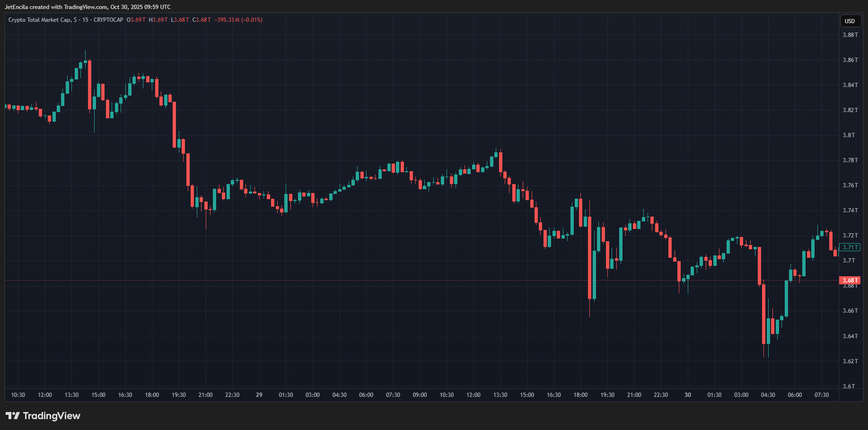Click the −395.33M (−0.01%) change value

(x=238, y=20)
